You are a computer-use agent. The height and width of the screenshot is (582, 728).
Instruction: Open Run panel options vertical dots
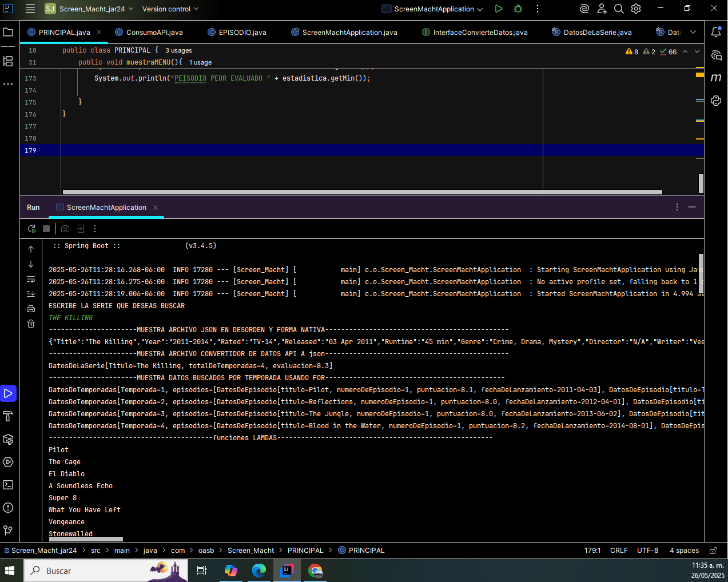click(677, 207)
